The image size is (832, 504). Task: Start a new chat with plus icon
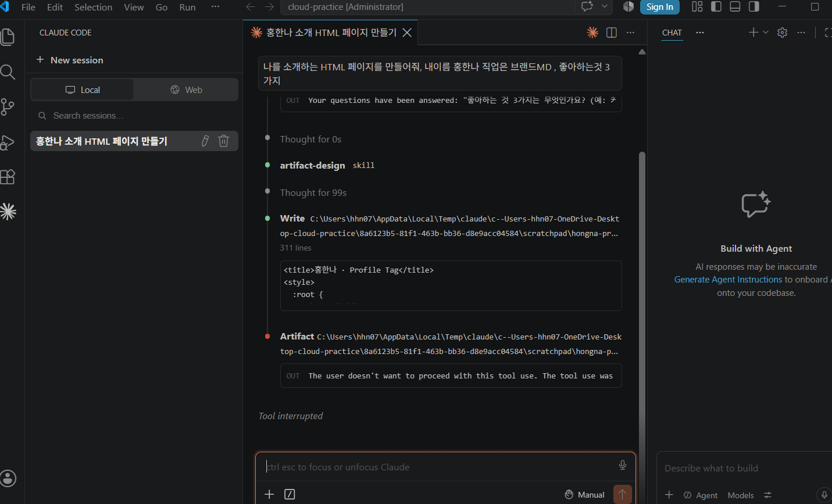click(x=753, y=33)
